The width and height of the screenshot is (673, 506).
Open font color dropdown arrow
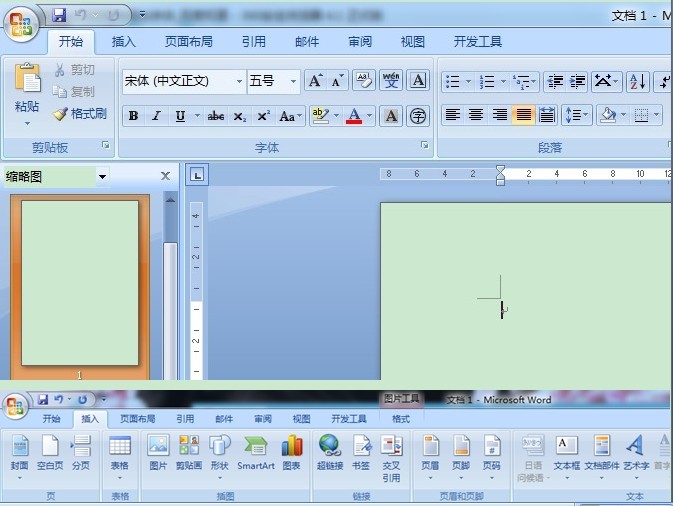369,115
